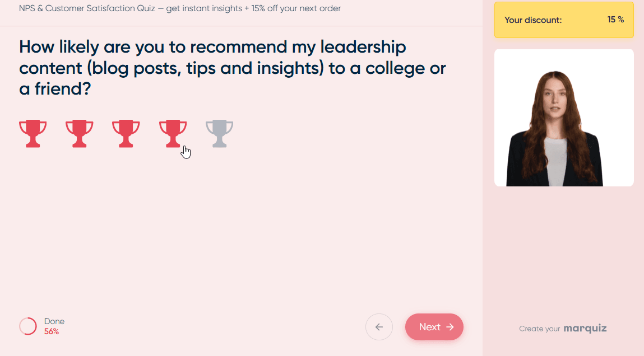Continue with the Next button label

coord(429,327)
